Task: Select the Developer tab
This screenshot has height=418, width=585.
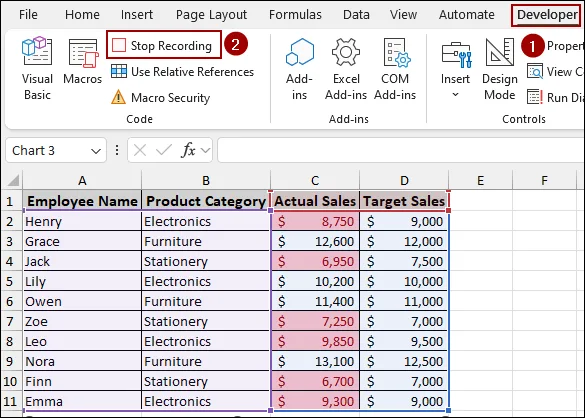Action: click(547, 15)
